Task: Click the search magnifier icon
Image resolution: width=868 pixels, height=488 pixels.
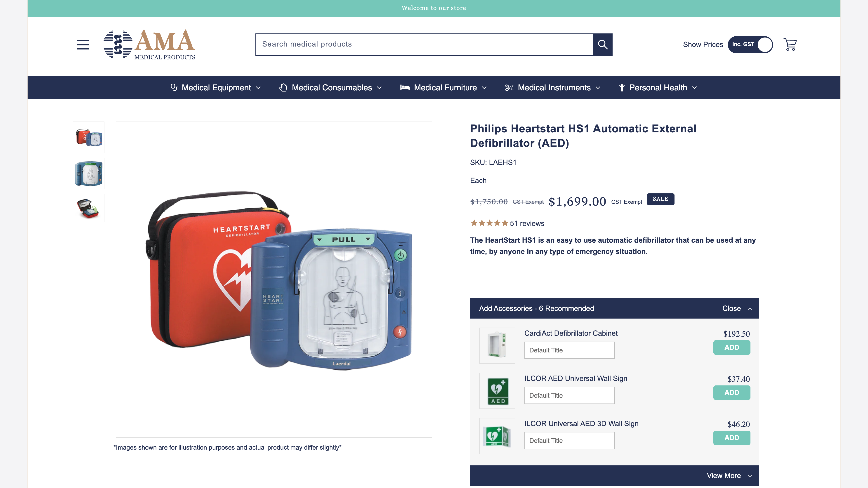Action: coord(602,45)
